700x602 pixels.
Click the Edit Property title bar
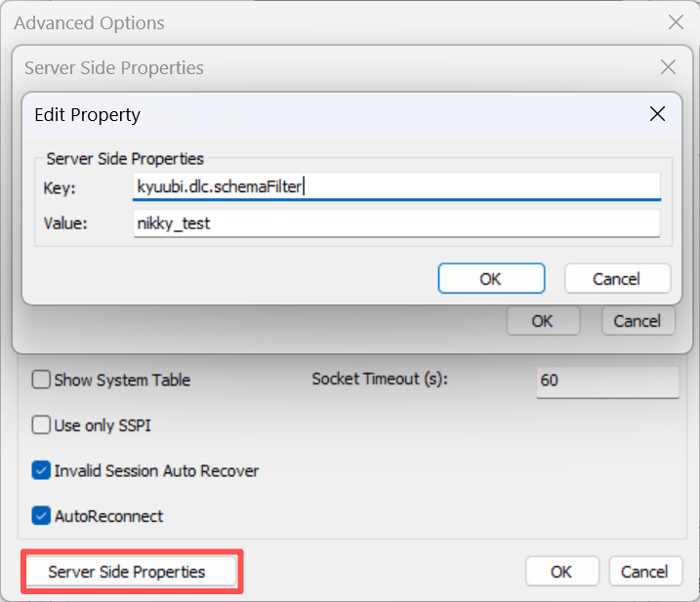click(x=293, y=114)
